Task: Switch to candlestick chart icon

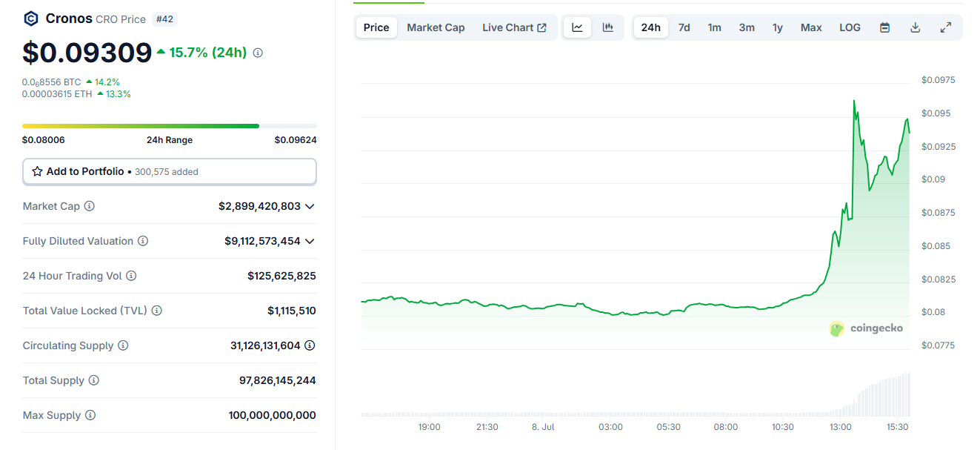Action: (x=608, y=27)
